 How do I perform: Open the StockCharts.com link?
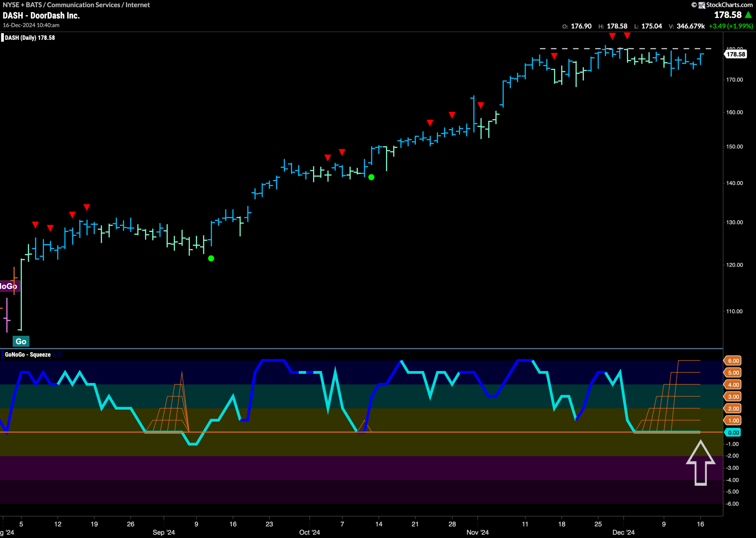click(x=729, y=5)
